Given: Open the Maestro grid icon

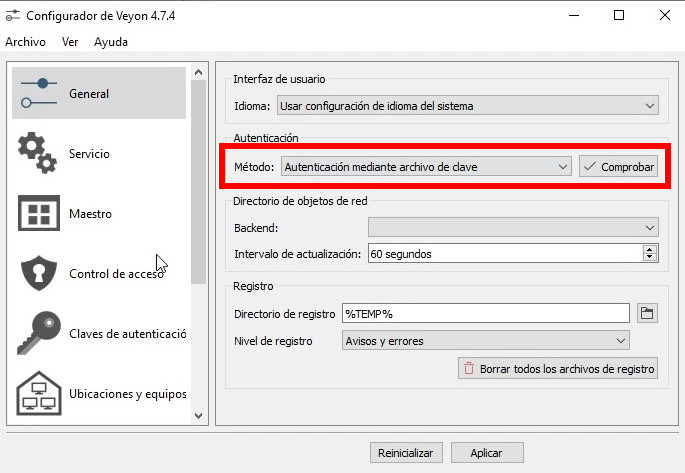Looking at the screenshot, I should tap(39, 213).
